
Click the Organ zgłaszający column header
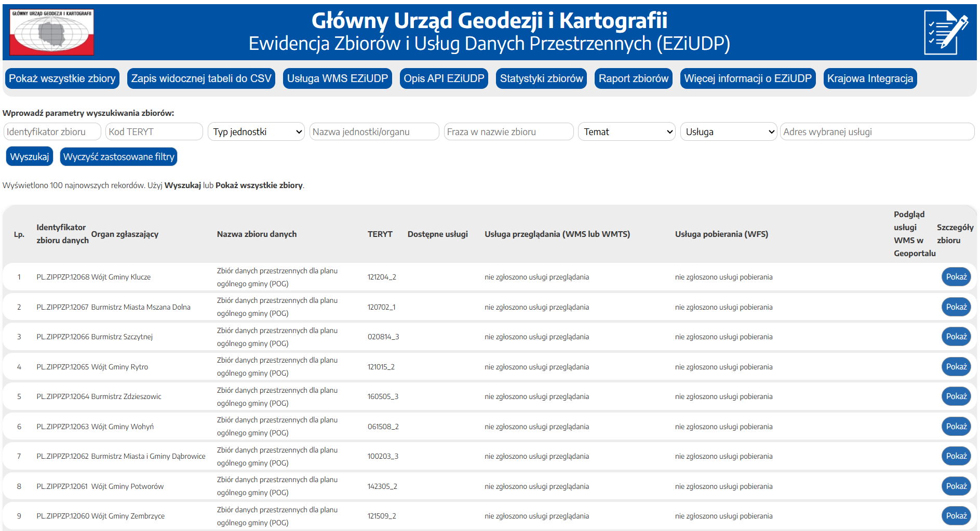coord(125,234)
